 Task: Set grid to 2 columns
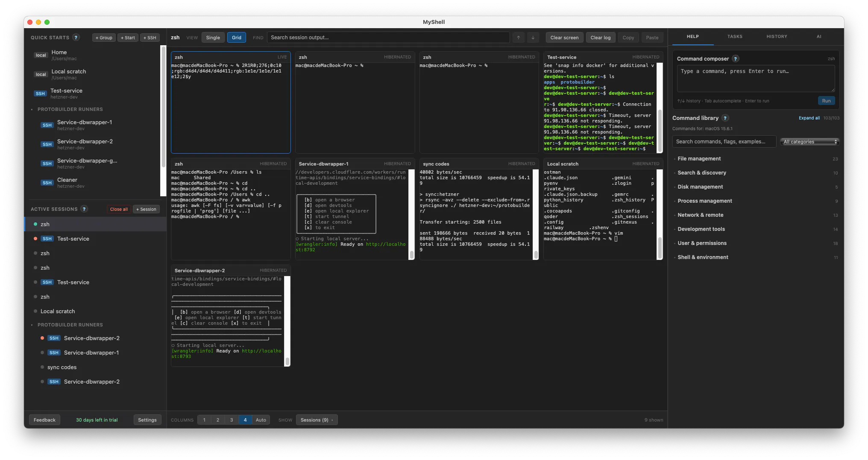coord(218,420)
